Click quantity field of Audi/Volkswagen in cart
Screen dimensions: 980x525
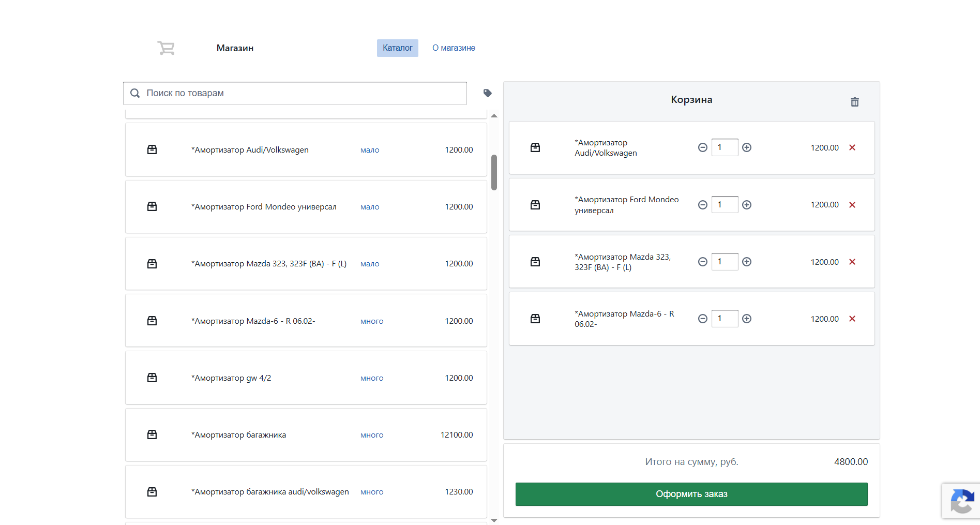(x=725, y=147)
